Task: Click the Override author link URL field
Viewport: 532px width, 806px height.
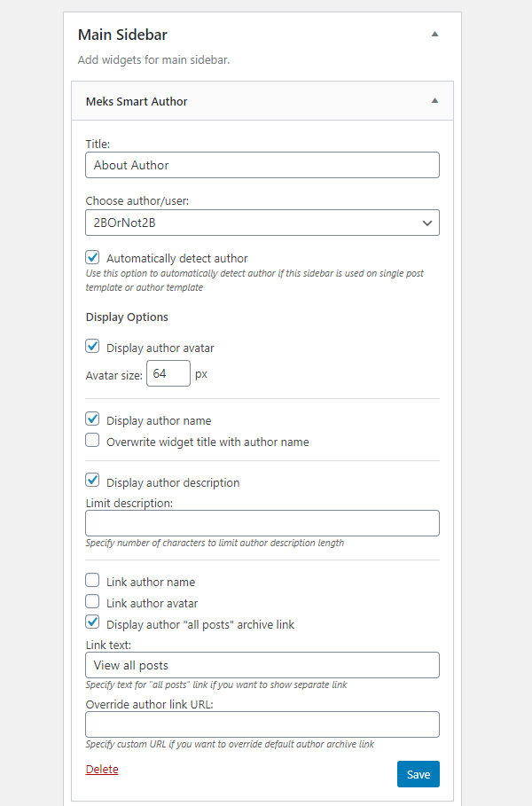Action: pos(262,724)
